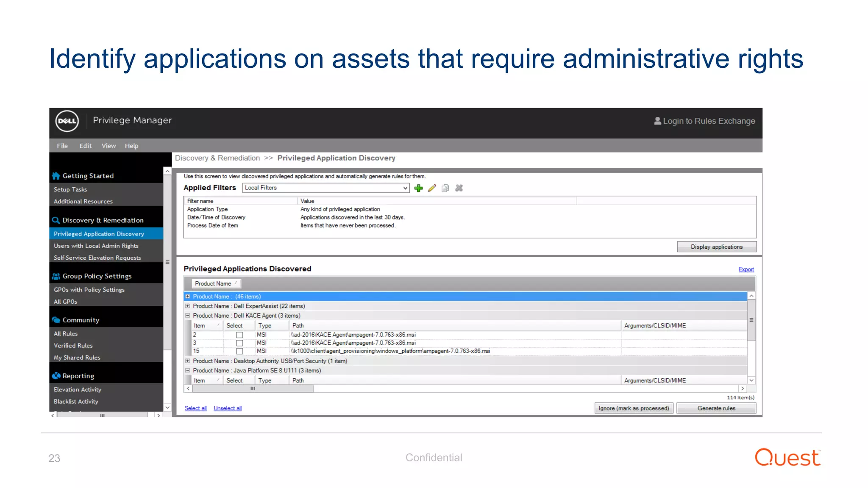Image resolution: width=868 pixels, height=488 pixels.
Task: Click the Dell logo icon
Action: pos(67,121)
